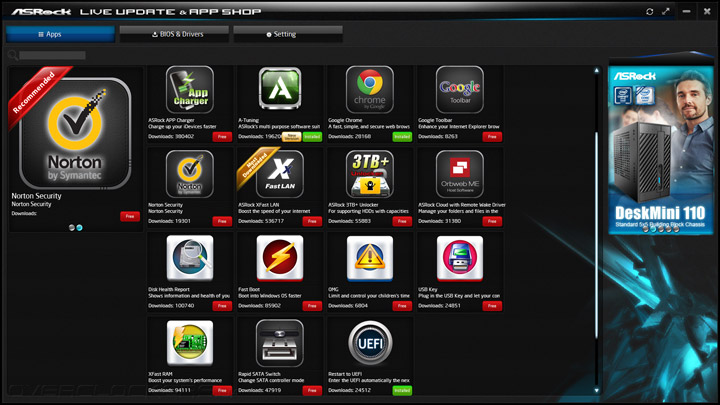Click the Norton Security title text
This screenshot has height=405, width=720.
click(36, 196)
